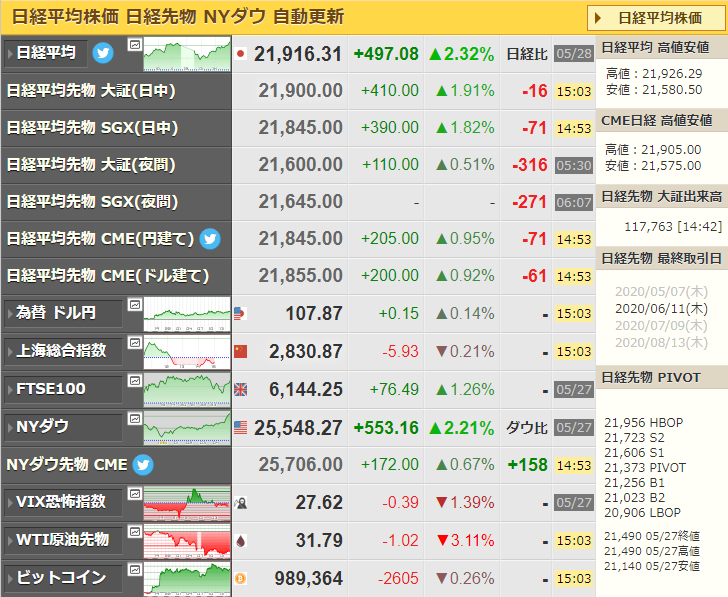Click the 05/28 date badge
The width and height of the screenshot is (728, 597).
click(x=574, y=54)
